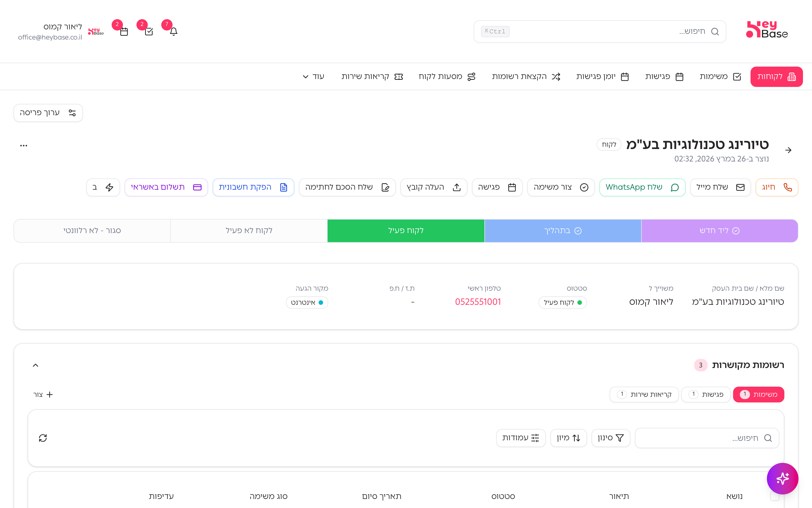Click the הפקת חשבונית button

click(x=253, y=187)
